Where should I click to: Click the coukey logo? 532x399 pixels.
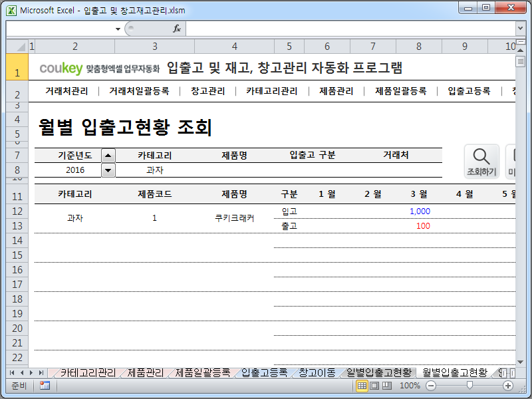61,68
